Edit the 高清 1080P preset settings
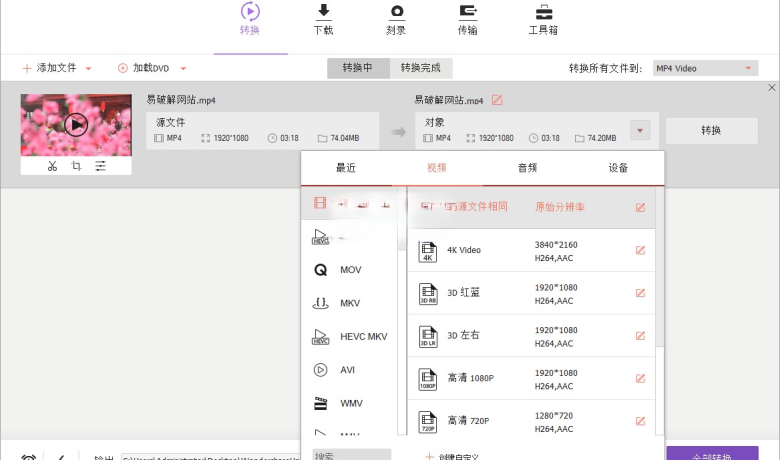The width and height of the screenshot is (780, 460). click(640, 378)
